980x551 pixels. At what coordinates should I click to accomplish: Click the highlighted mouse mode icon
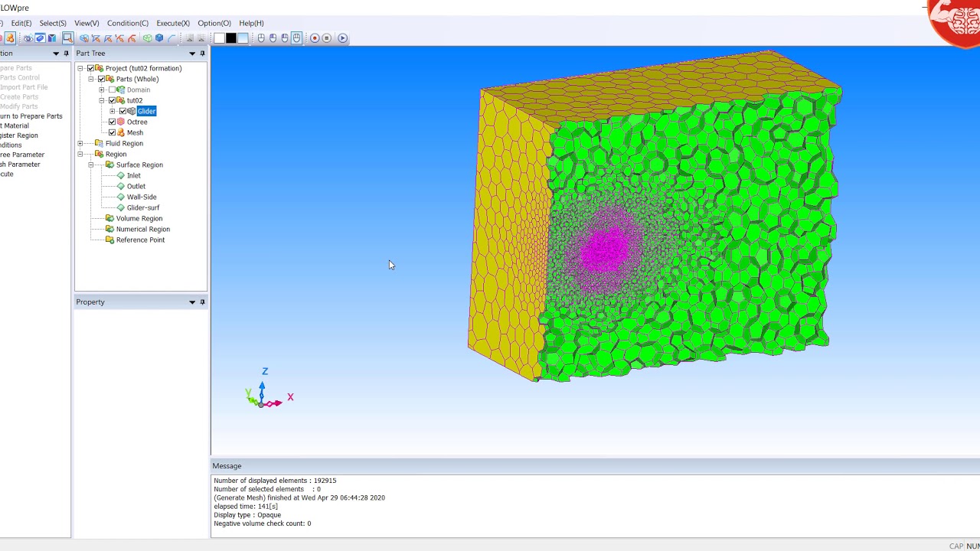[x=296, y=38]
